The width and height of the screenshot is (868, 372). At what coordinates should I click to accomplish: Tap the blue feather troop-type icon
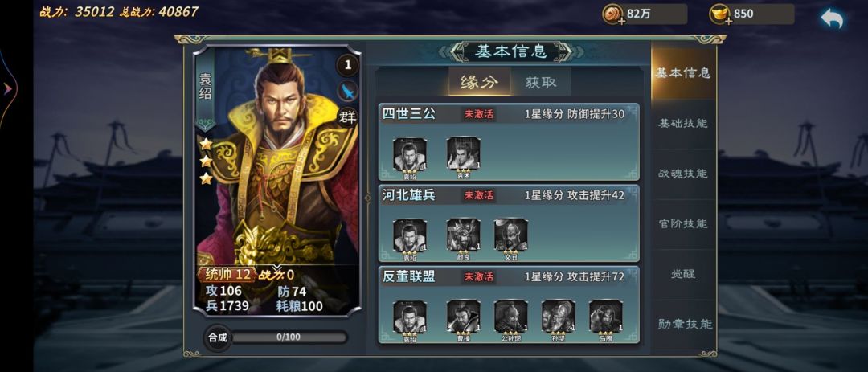coord(348,91)
